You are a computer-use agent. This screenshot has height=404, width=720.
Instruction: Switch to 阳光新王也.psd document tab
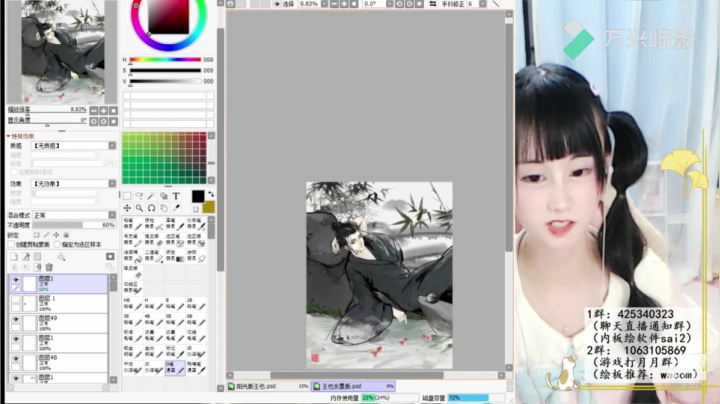268,387
